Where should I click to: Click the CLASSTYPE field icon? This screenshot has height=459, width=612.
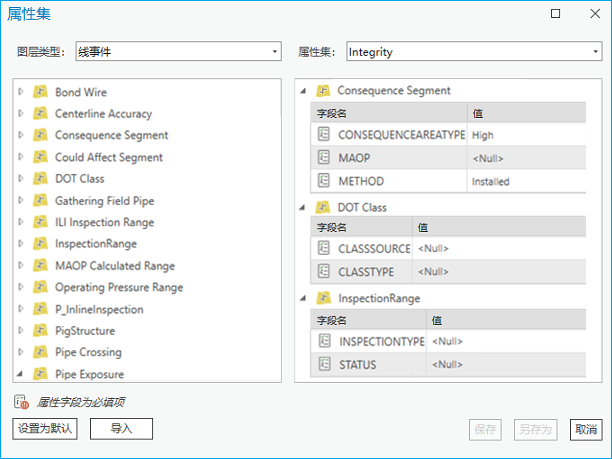[x=324, y=271]
